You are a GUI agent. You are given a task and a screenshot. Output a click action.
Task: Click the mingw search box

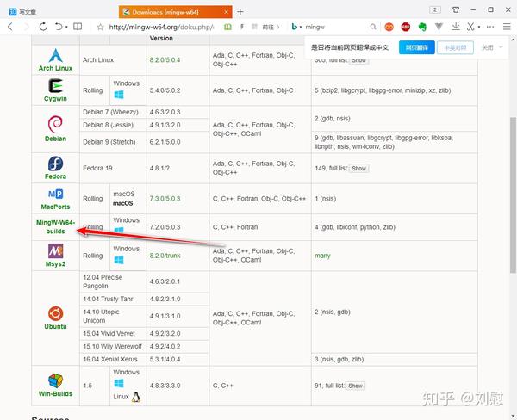[336, 27]
